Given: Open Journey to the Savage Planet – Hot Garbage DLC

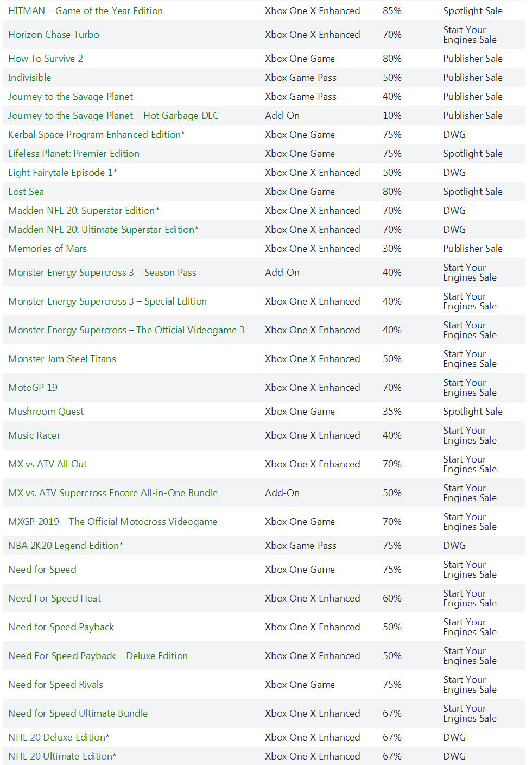Looking at the screenshot, I should (113, 116).
